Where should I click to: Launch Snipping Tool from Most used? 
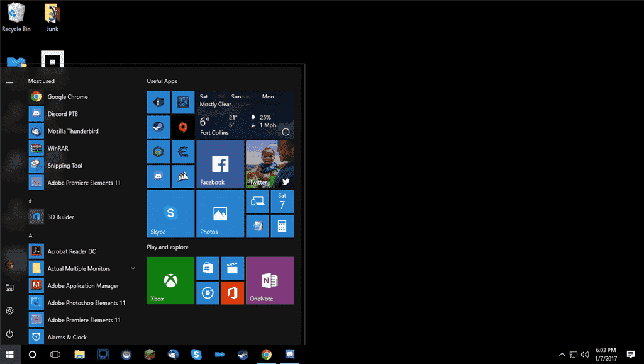(82, 166)
